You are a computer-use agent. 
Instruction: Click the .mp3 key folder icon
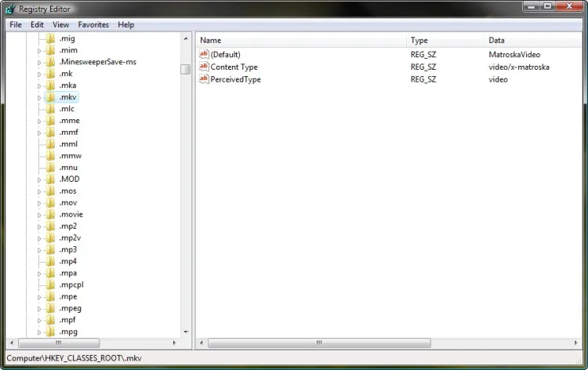pos(50,249)
